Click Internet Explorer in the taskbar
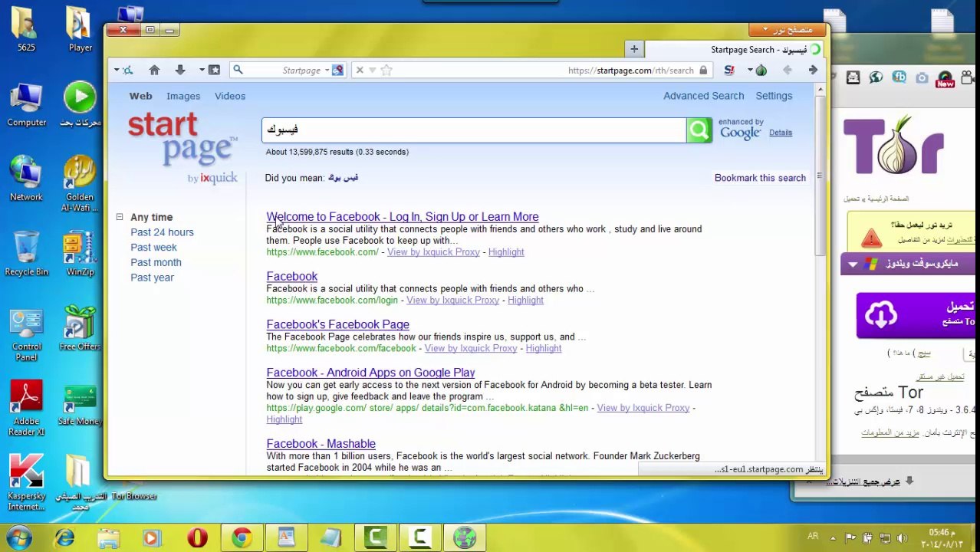This screenshot has width=980, height=552. pyautogui.click(x=64, y=537)
